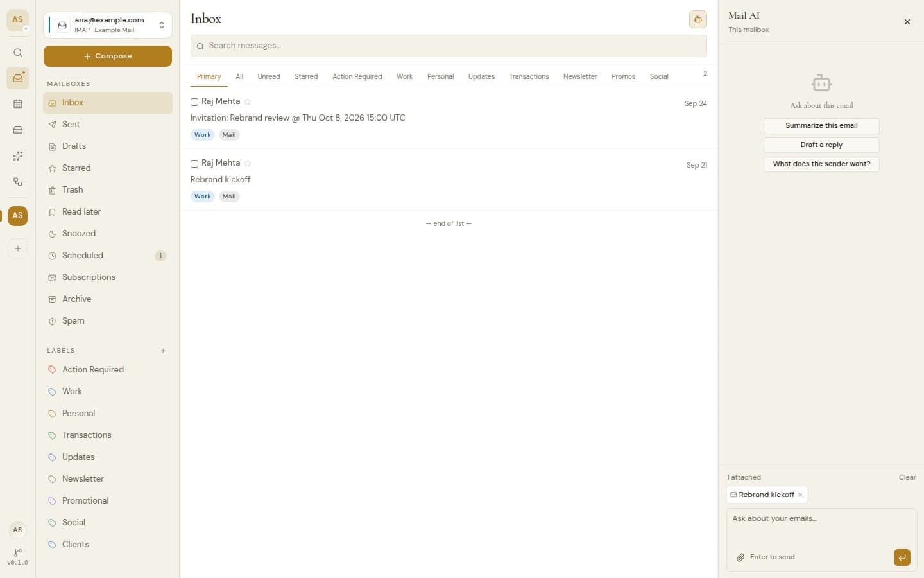This screenshot has height=578, width=924.
Task: Select the Rebrand kickoff email checkbox
Action: 194,164
